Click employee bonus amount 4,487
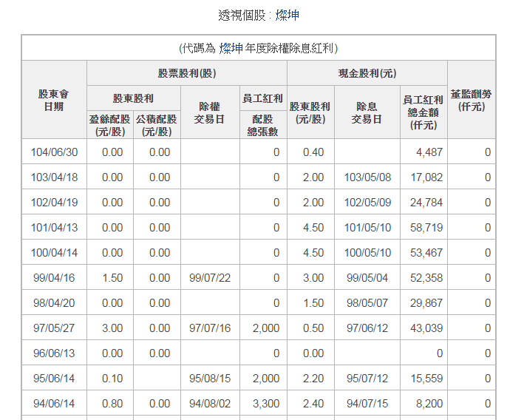507x420 pixels. (429, 152)
